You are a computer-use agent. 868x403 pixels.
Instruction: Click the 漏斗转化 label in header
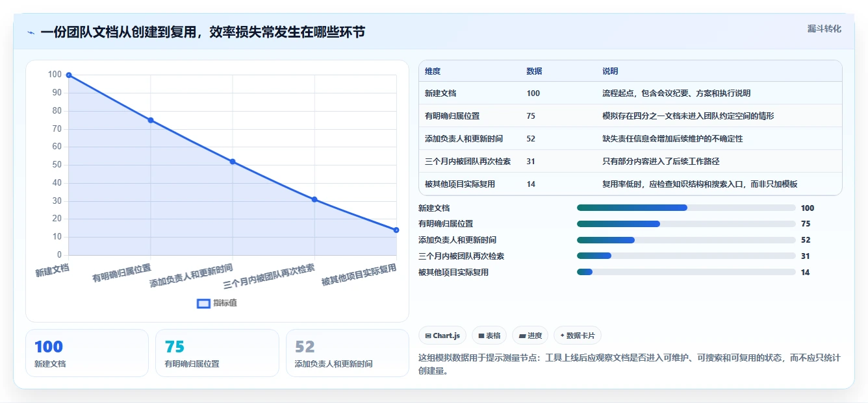[x=824, y=29]
